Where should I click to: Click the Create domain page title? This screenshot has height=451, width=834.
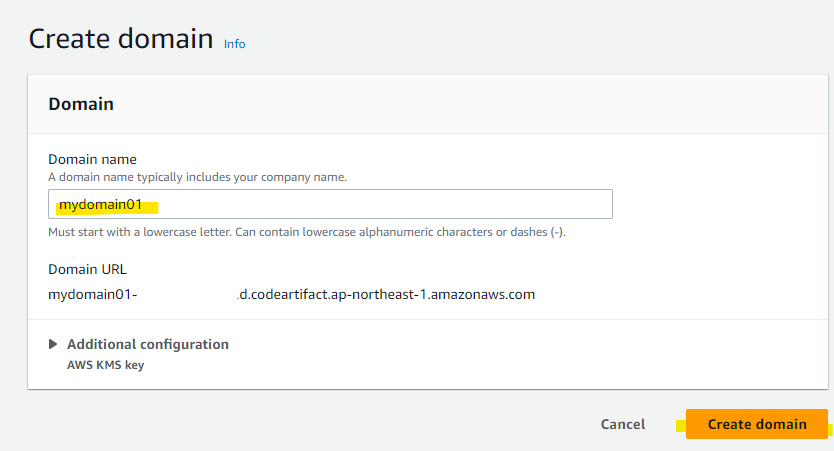(121, 39)
